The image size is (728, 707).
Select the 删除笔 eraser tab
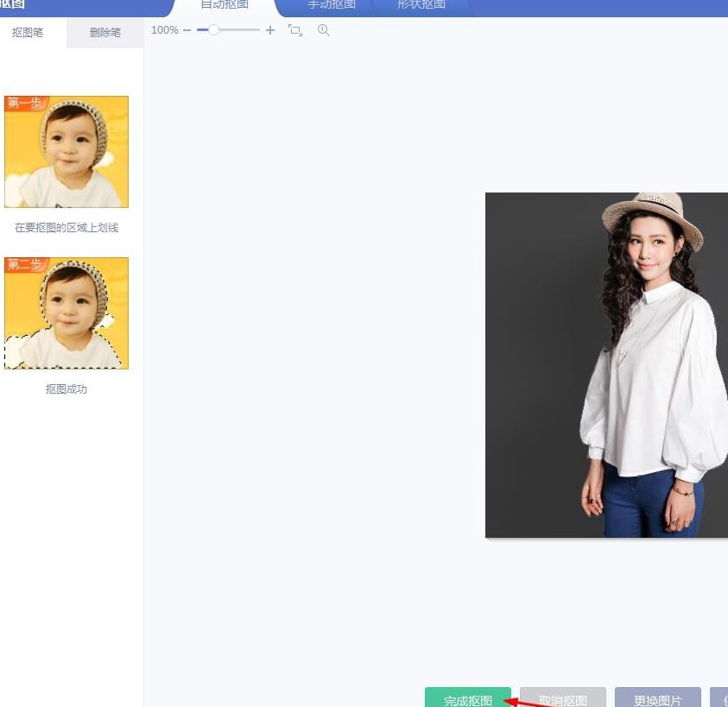point(105,33)
